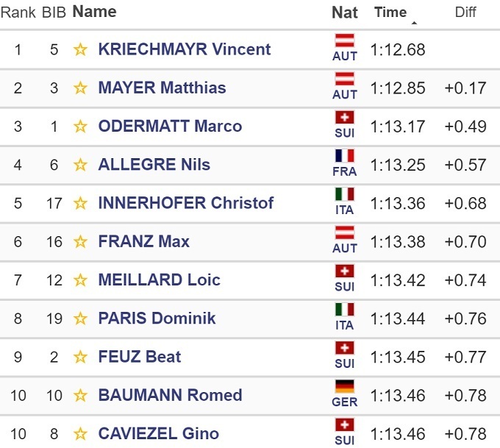Click the Austrian flag for KRIECHMAYR Vincent
This screenshot has width=500, height=448.
click(x=344, y=41)
